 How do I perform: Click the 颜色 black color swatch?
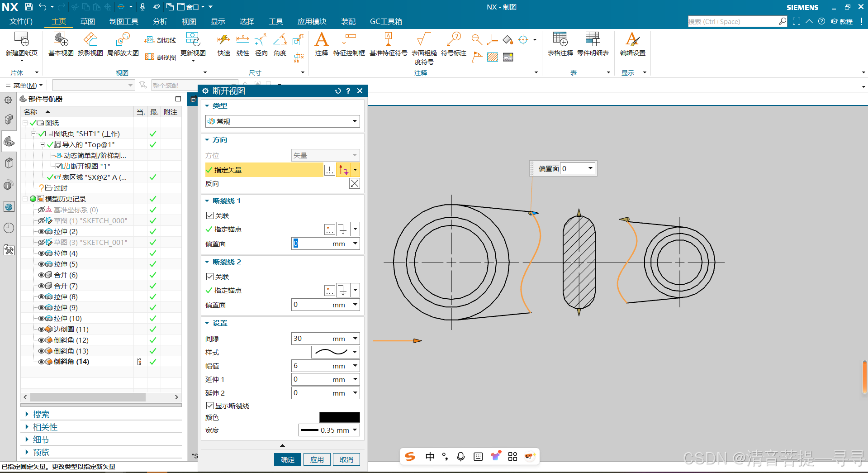click(339, 417)
